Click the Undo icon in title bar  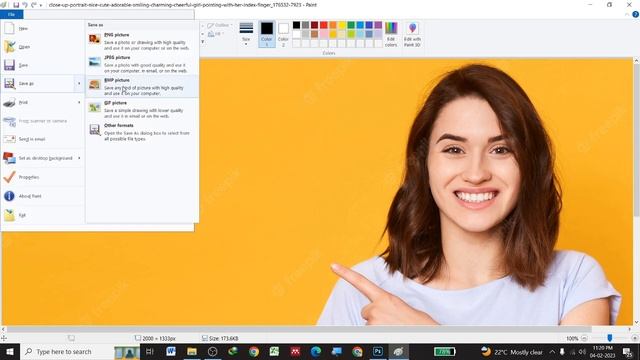(25, 5)
